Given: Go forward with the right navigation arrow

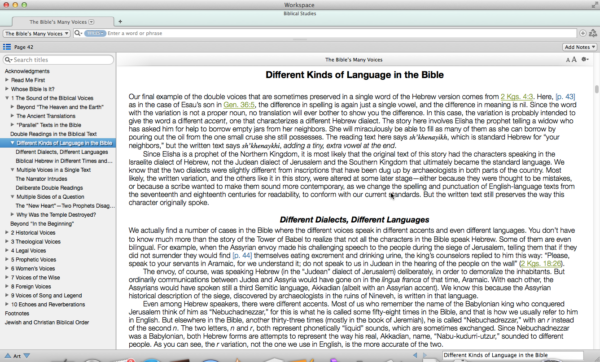Looking at the screenshot, I should tap(425, 355).
